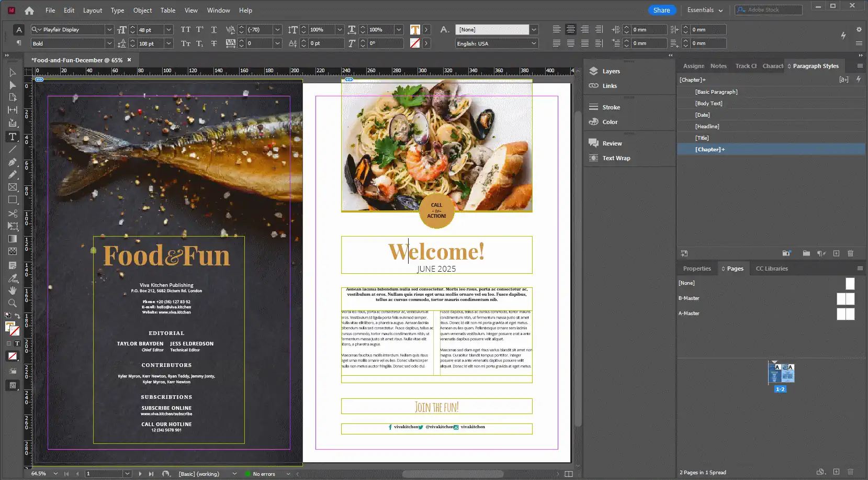Toggle All Caps formatting

click(186, 30)
